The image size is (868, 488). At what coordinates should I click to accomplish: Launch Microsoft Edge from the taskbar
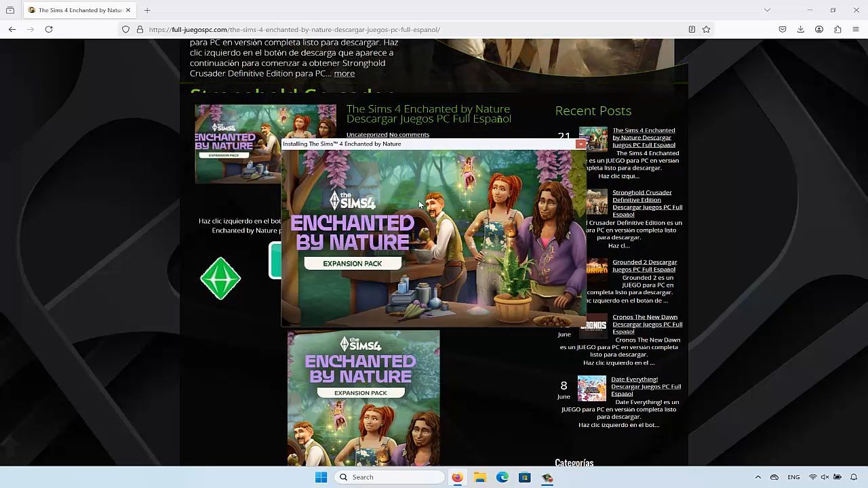coord(502,477)
